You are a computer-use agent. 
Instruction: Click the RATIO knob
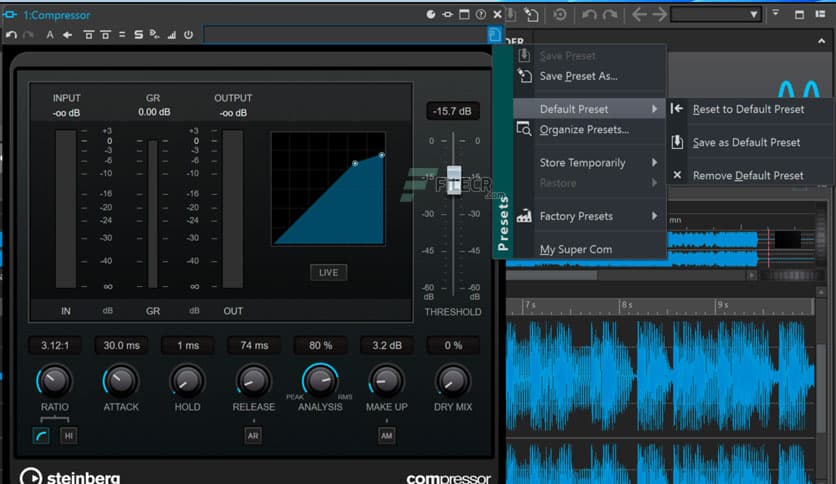pos(54,381)
